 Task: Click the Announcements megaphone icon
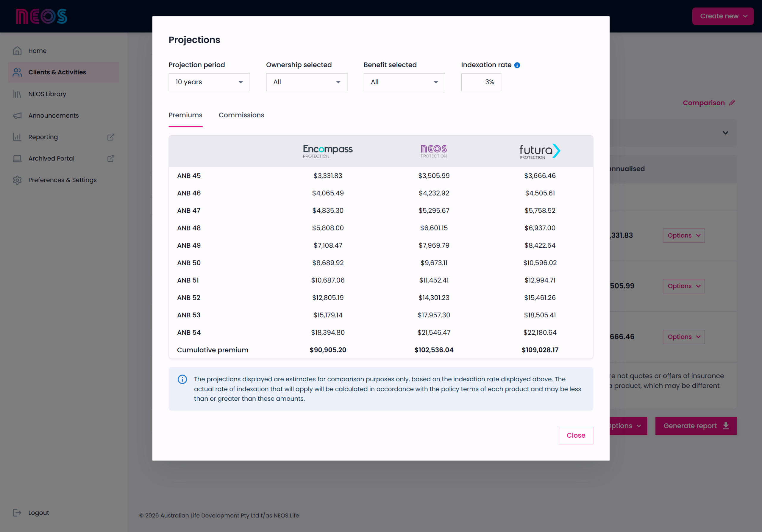(x=17, y=116)
